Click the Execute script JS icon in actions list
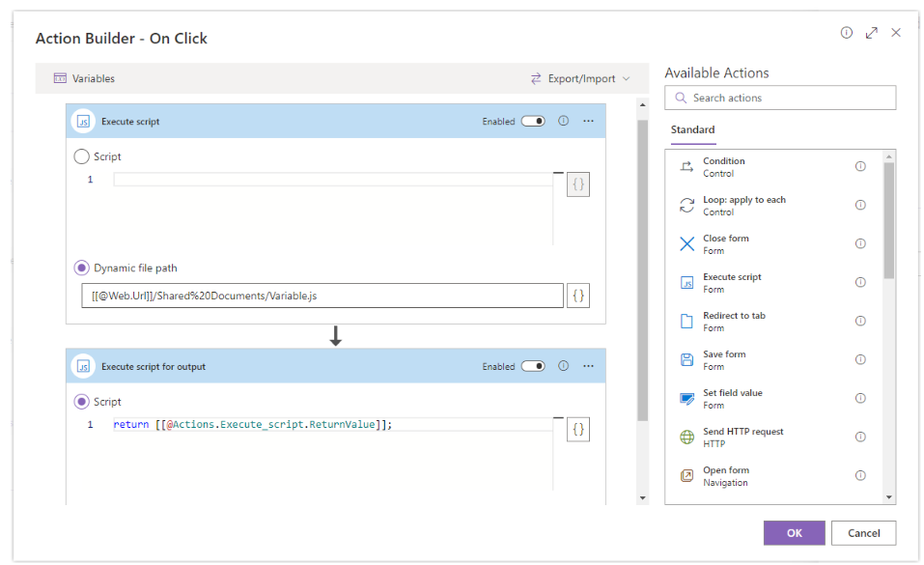924x565 pixels. (686, 283)
